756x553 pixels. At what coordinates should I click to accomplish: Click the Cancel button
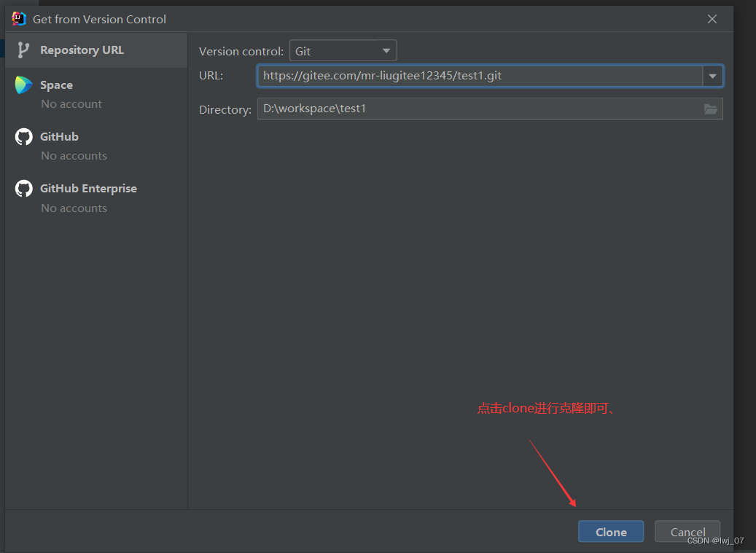(x=687, y=532)
